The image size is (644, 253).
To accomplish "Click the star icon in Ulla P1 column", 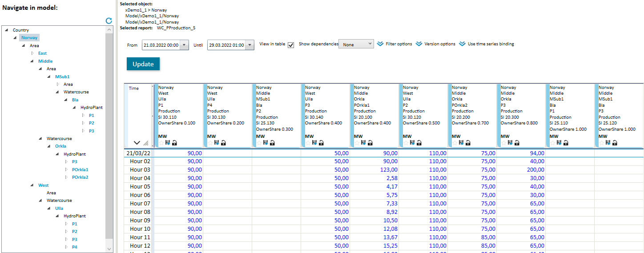I will pyautogui.click(x=161, y=143).
